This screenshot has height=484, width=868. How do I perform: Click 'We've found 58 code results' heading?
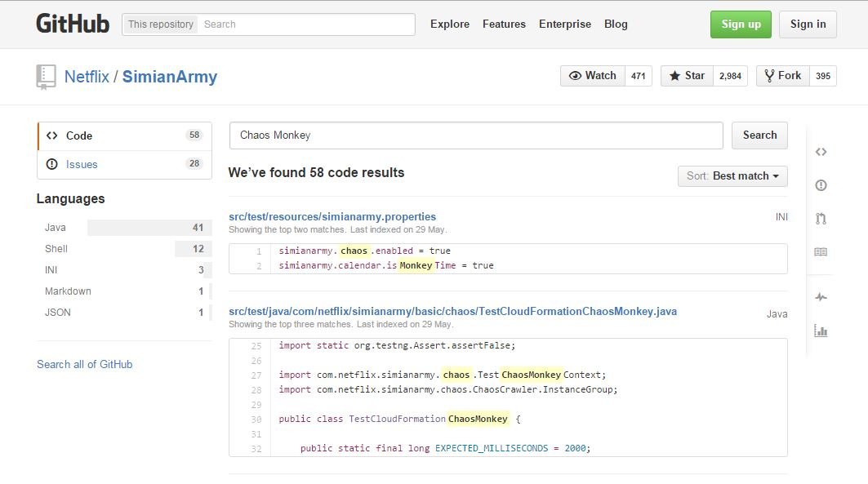[316, 172]
